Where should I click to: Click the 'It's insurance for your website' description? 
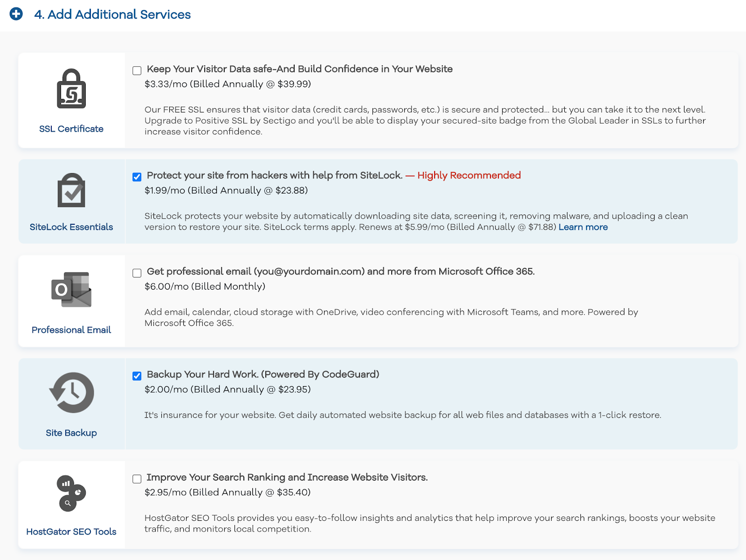[x=403, y=415]
